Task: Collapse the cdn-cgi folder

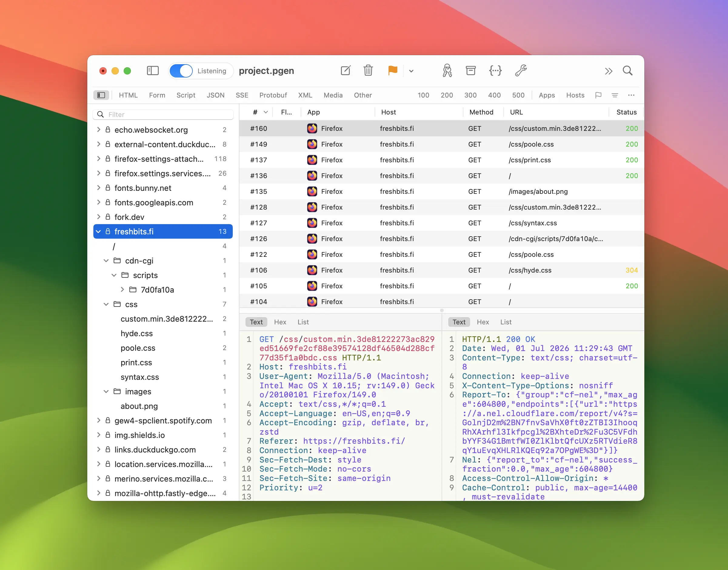Action: pyautogui.click(x=106, y=261)
